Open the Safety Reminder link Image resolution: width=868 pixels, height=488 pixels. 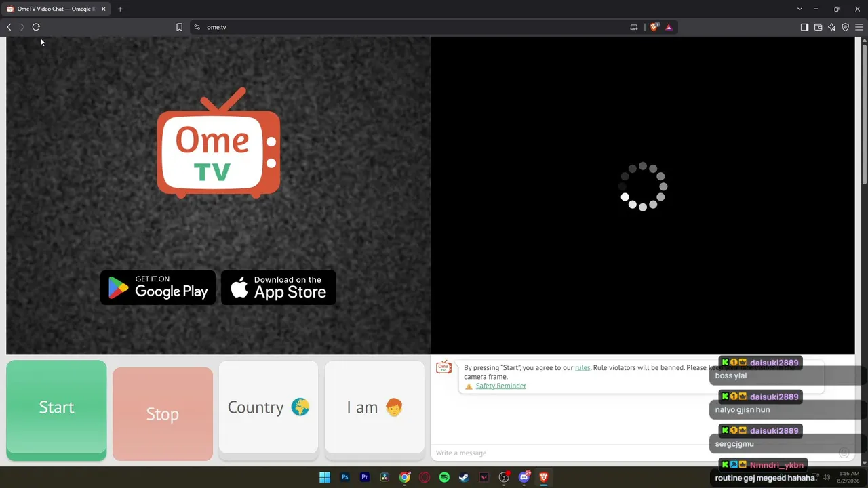[x=500, y=386]
